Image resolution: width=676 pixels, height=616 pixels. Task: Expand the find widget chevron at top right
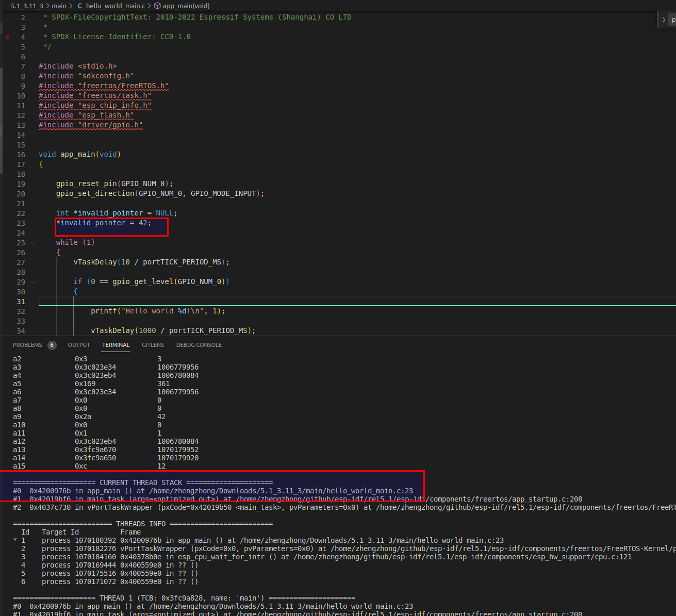point(664,20)
